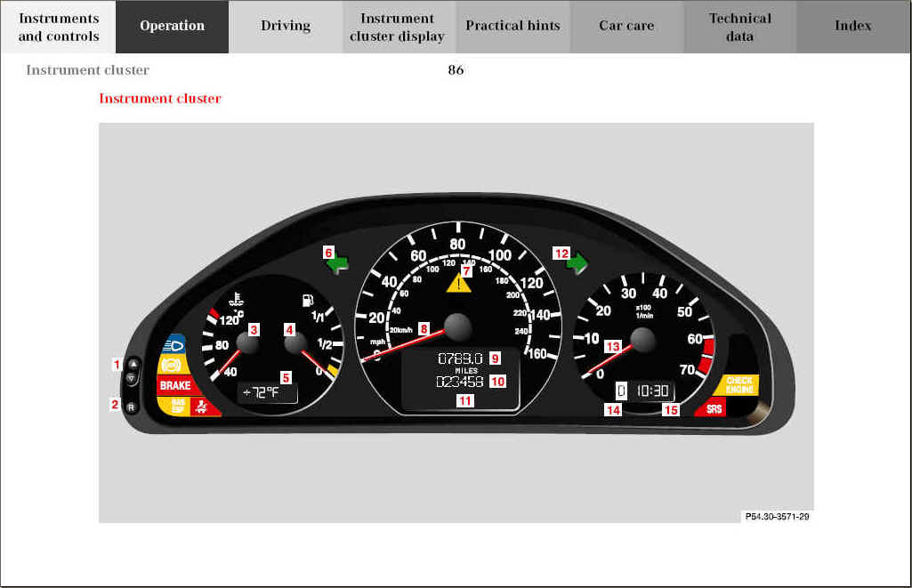This screenshot has width=912, height=588.
Task: Open the Technical data section
Action: point(739,27)
